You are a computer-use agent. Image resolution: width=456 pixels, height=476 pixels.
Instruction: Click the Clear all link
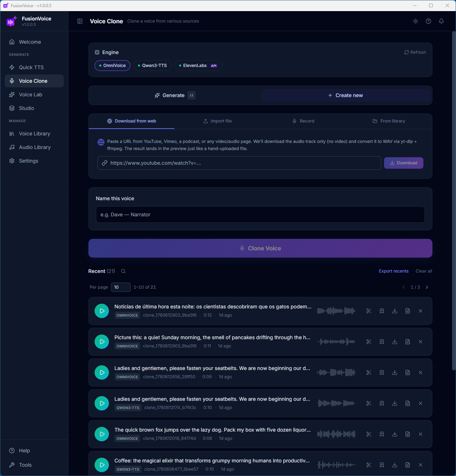pos(424,271)
